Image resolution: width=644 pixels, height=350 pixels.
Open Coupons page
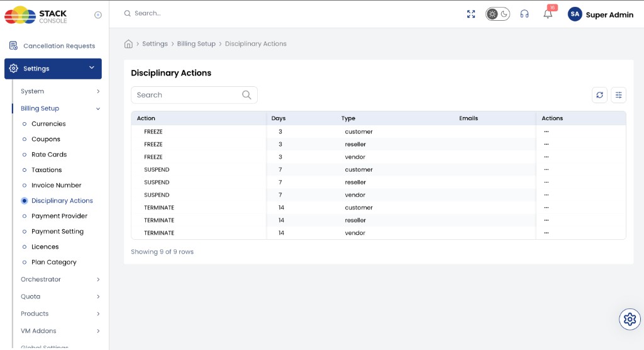(46, 139)
